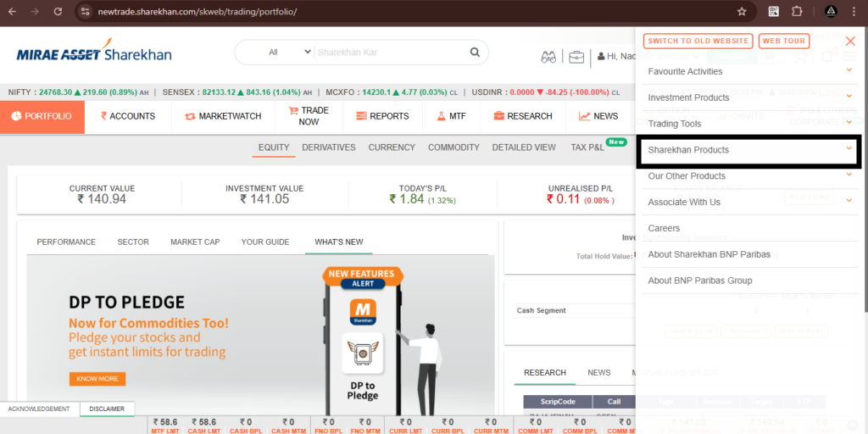Screen dimensions: 868x434
Task: Open Accounts in main navigation
Action: 128,116
